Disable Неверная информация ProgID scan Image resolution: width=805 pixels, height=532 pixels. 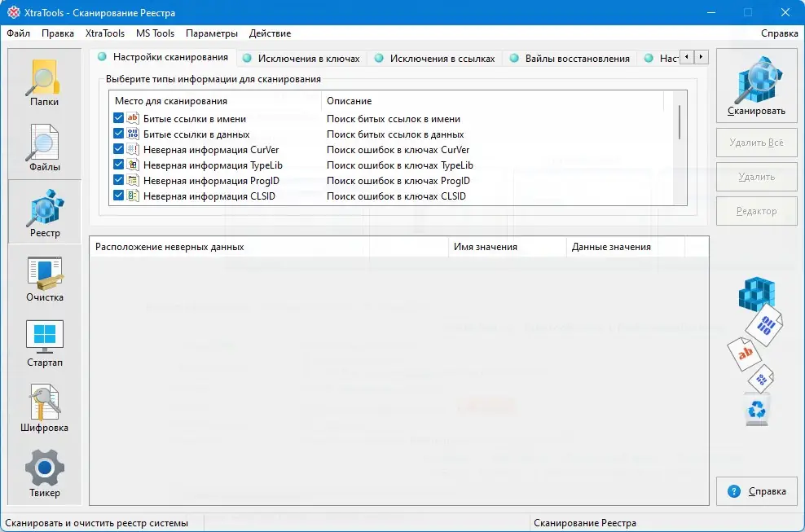coord(118,180)
